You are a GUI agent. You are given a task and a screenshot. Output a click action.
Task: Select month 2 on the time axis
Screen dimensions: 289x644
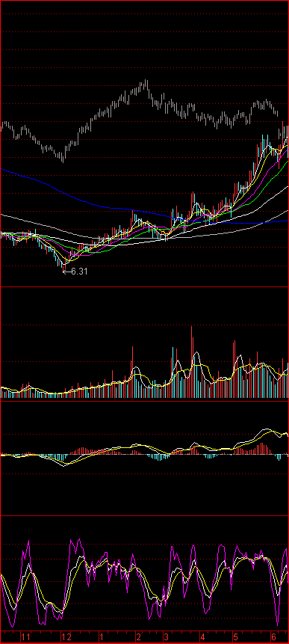tap(139, 637)
